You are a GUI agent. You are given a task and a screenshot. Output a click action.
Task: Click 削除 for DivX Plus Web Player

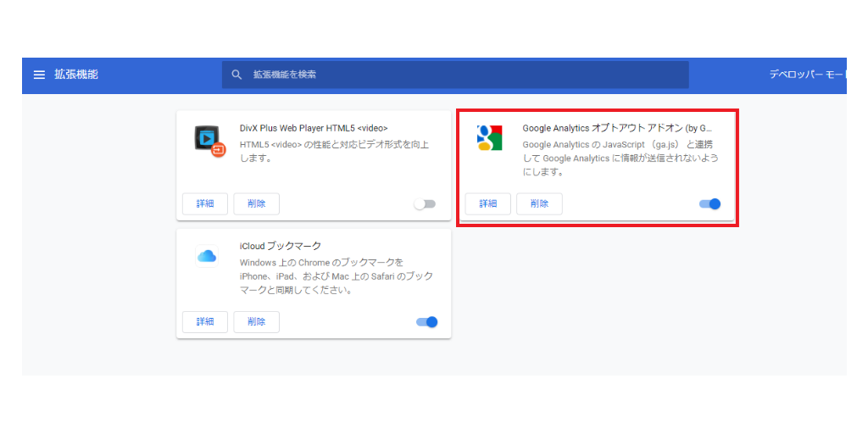coord(256,203)
